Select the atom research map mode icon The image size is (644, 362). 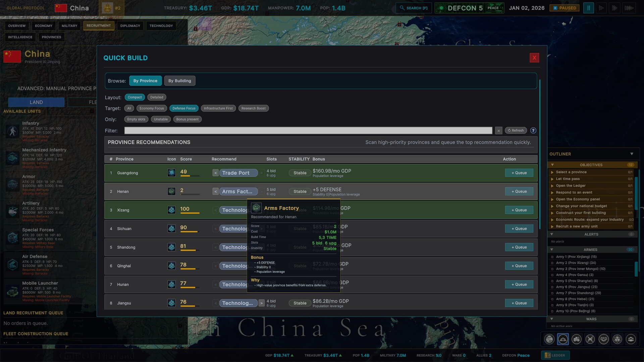tap(618, 339)
